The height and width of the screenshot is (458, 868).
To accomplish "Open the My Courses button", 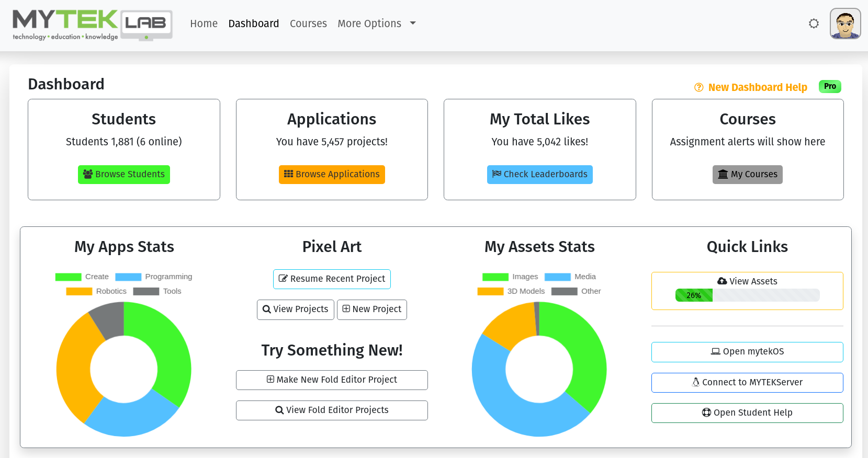I will [748, 174].
